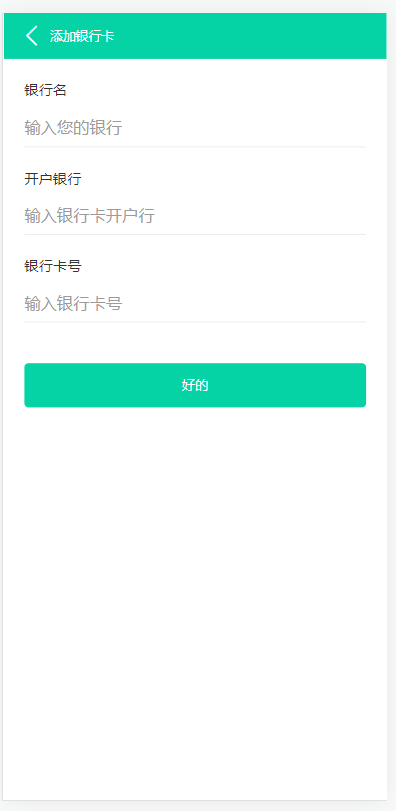Image resolution: width=396 pixels, height=811 pixels.
Task: Focus the 输入银行卡开户行 input field
Action: point(195,215)
